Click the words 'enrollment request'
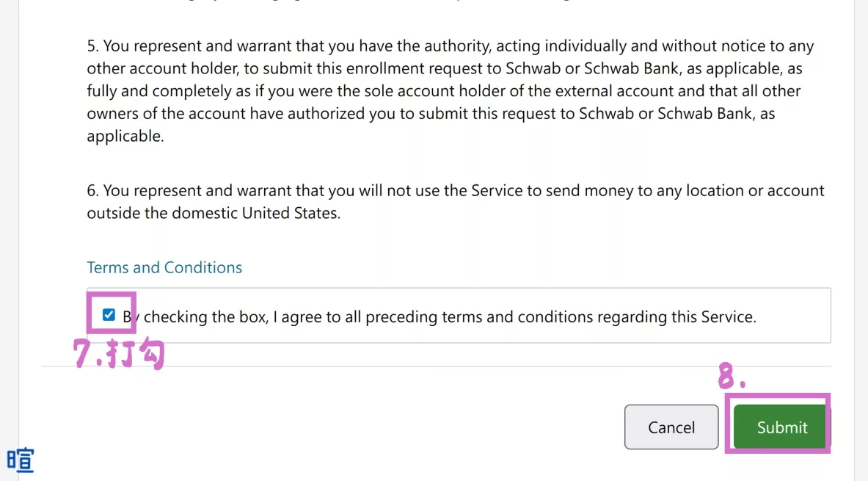Viewport: 868px width, 481px height. (347, 69)
